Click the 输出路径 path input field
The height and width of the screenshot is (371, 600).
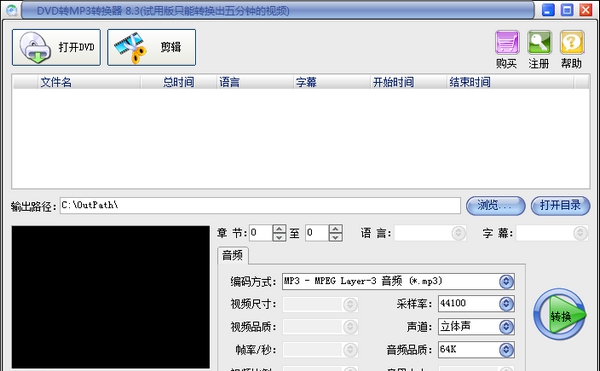point(260,205)
